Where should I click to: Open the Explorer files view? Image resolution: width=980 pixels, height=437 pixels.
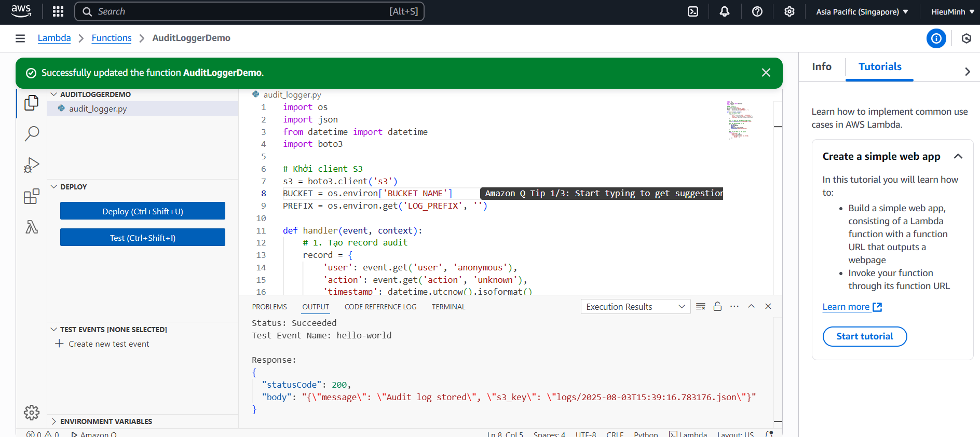click(x=32, y=103)
